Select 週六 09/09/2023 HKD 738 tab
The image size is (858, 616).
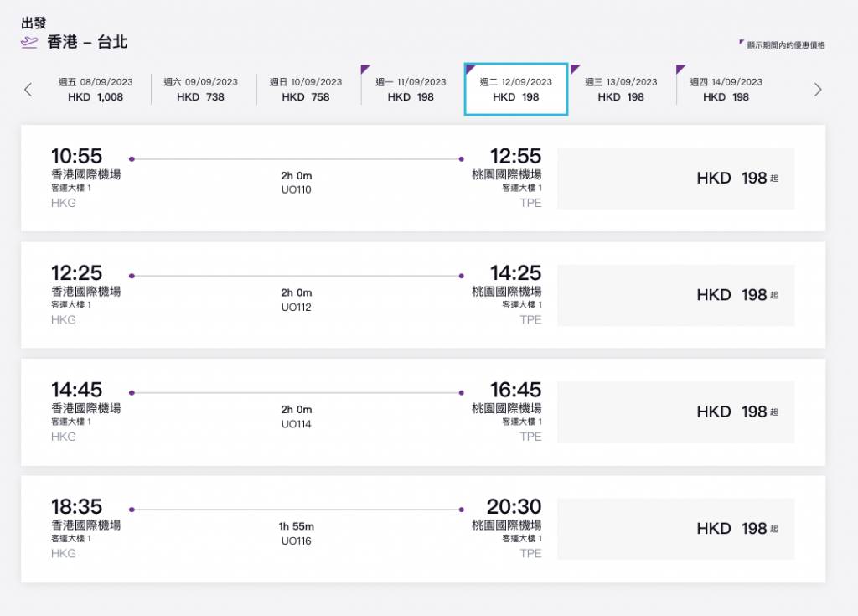[x=200, y=90]
